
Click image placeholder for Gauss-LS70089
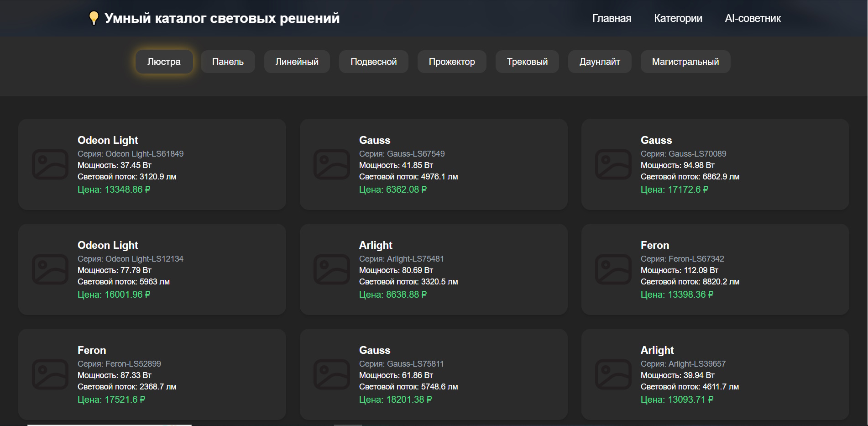coord(613,164)
